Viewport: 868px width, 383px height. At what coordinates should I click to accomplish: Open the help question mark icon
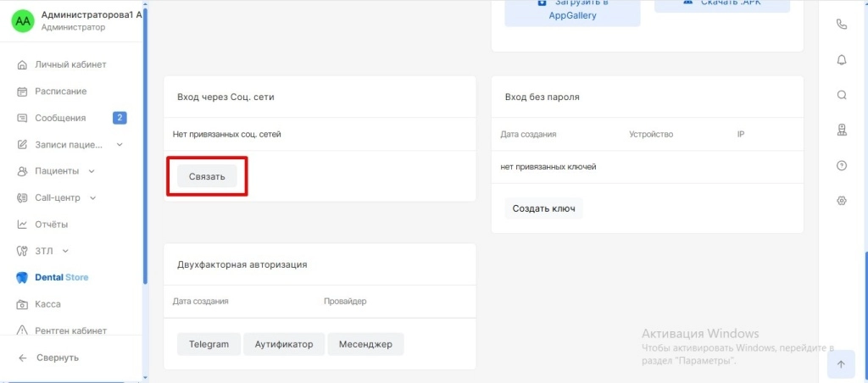point(842,166)
